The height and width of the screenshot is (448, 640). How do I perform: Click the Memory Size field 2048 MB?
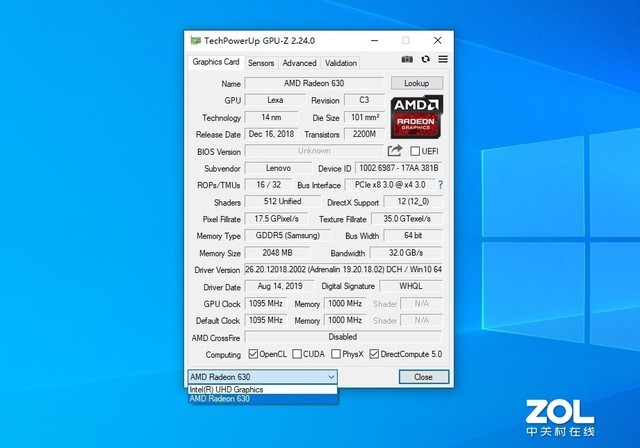[277, 253]
